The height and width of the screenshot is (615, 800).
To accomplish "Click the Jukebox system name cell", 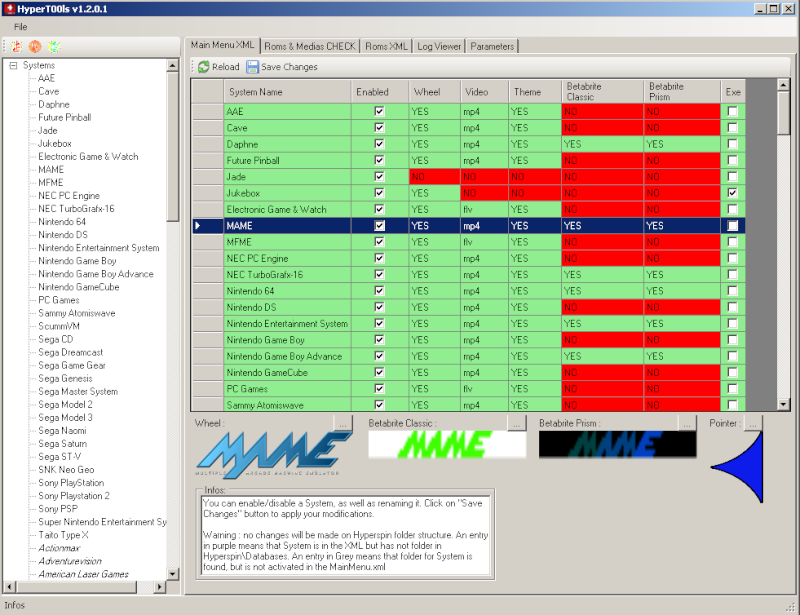I will click(287, 193).
